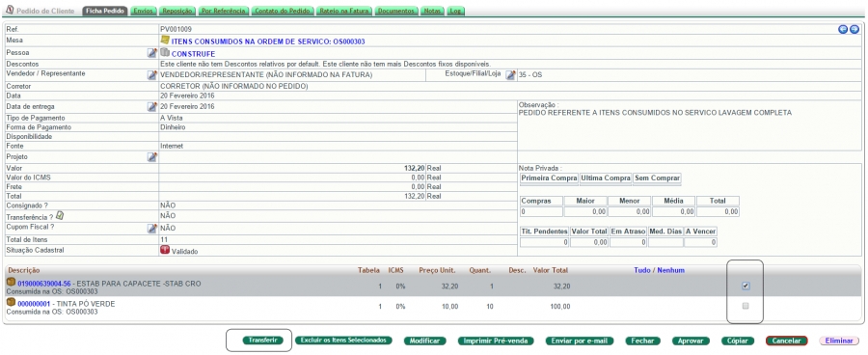Click the Cupom Fiscal edit icon

[x=151, y=229]
